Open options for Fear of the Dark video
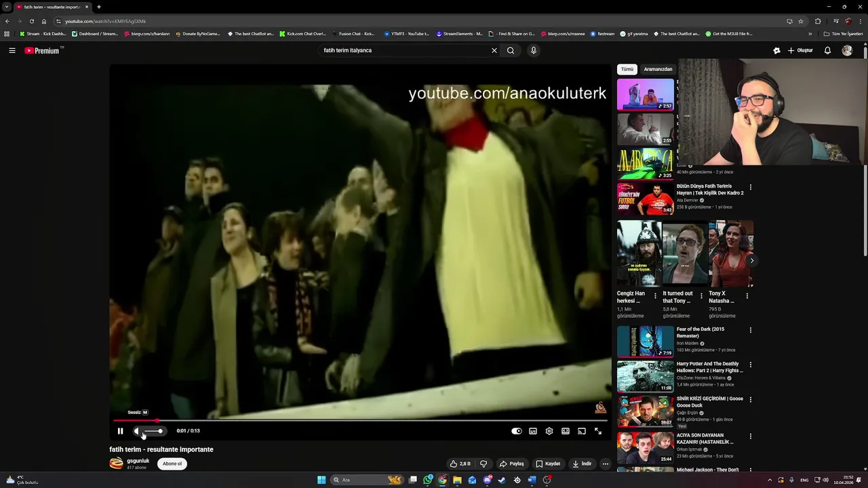 [750, 330]
